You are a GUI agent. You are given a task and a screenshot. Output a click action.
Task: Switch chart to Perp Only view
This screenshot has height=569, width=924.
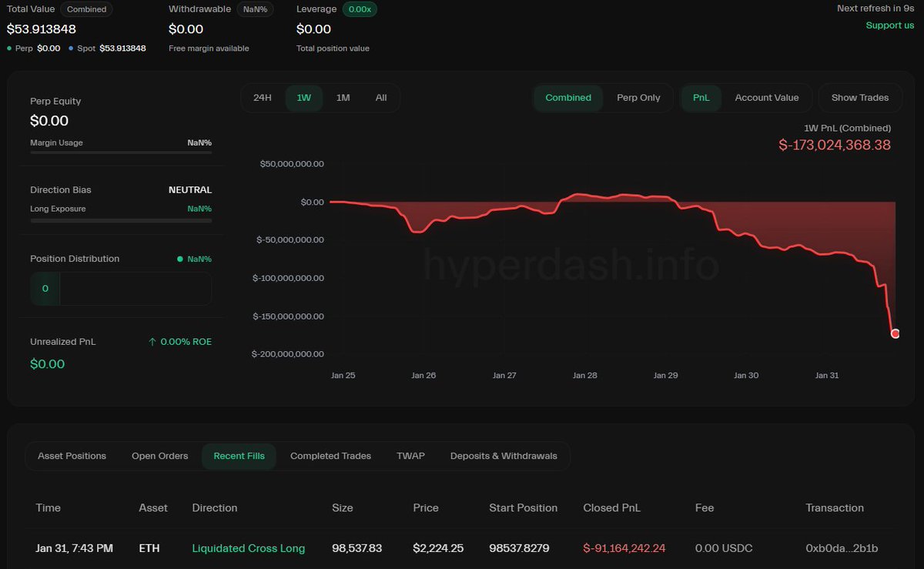coord(638,98)
